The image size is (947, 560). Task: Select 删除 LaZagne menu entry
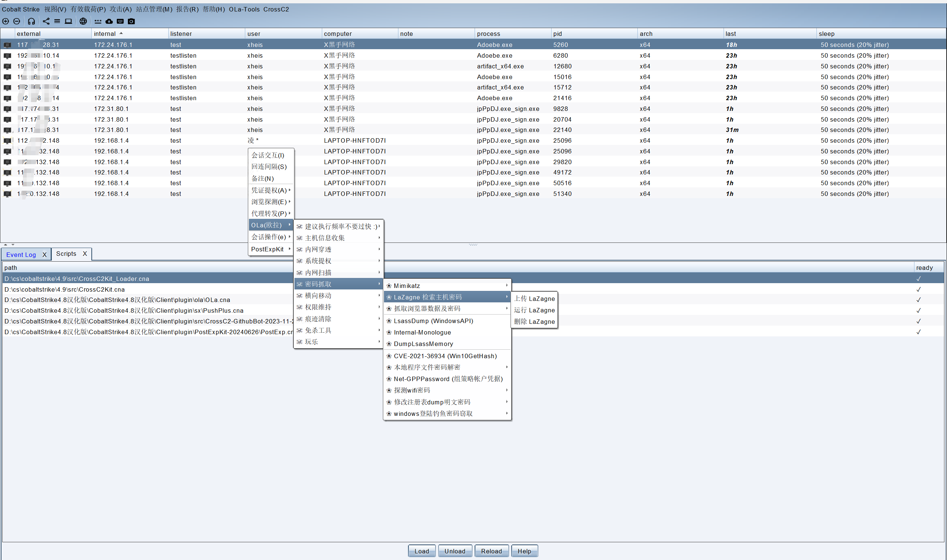coord(534,322)
